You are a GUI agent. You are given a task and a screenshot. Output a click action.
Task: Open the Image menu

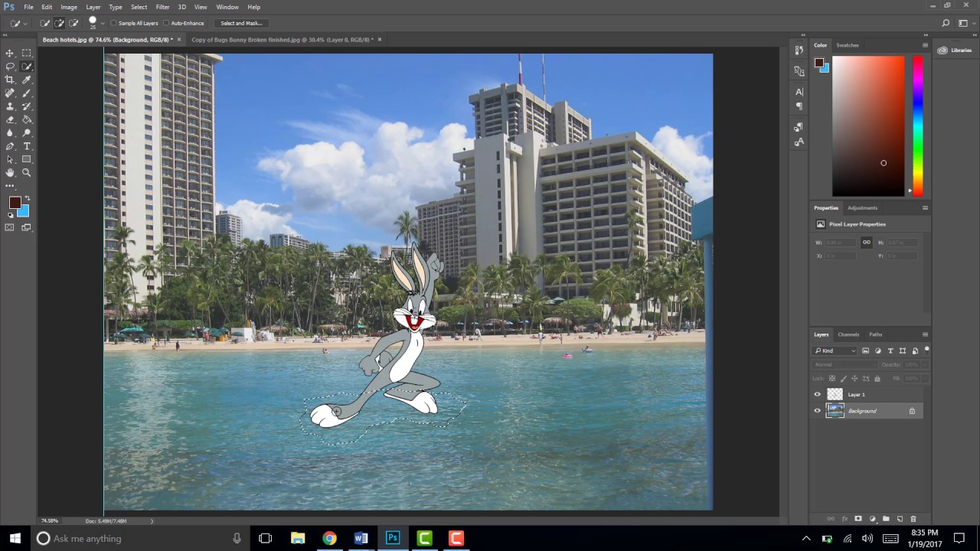click(69, 7)
